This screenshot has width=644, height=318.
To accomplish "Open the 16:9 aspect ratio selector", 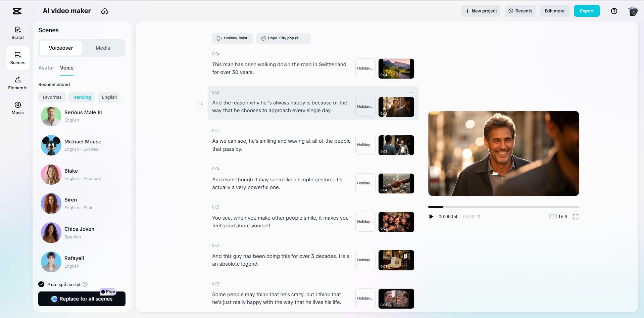I will (x=558, y=217).
